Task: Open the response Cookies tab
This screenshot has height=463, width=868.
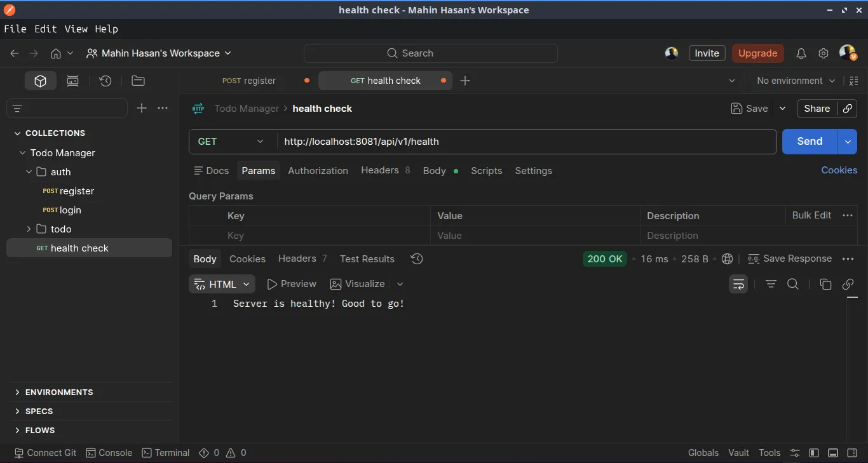Action: click(247, 259)
